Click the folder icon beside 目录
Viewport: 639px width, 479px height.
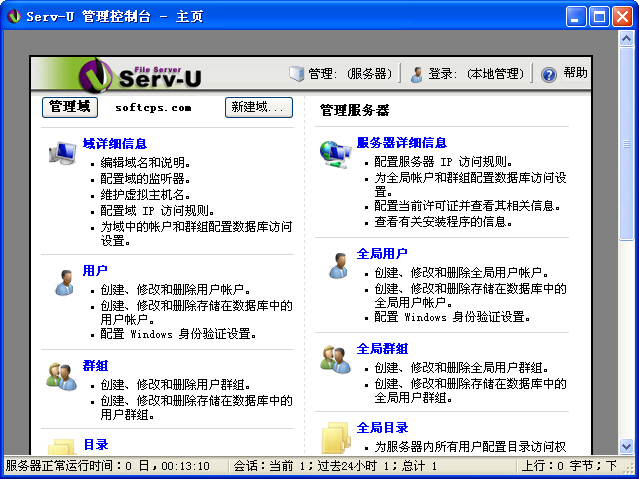[x=62, y=446]
